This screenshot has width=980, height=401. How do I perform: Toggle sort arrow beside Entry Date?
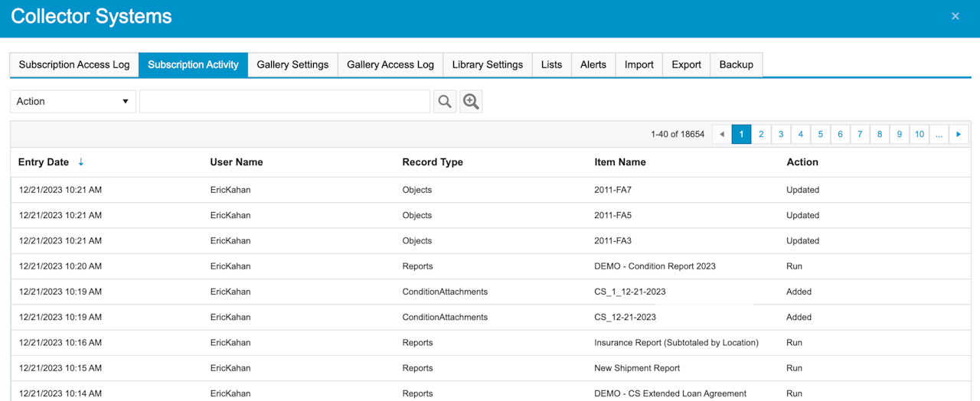[81, 162]
